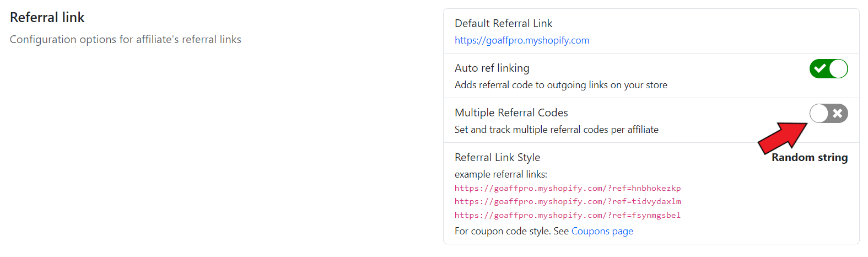Select example link ending in ref=fsynmgsbel
Image resolution: width=868 pixels, height=257 pixels.
[567, 215]
